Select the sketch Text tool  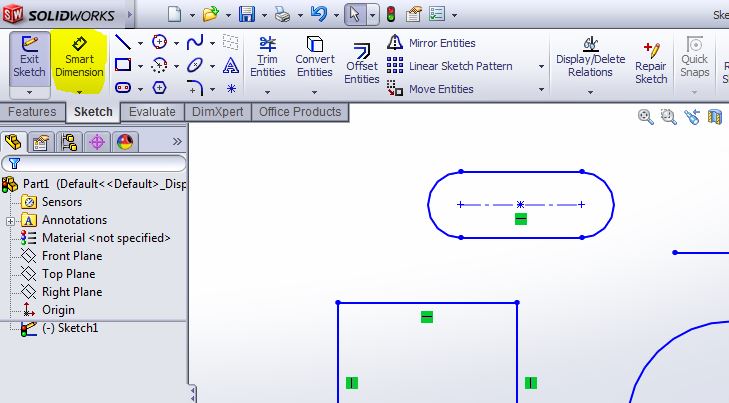coord(231,65)
